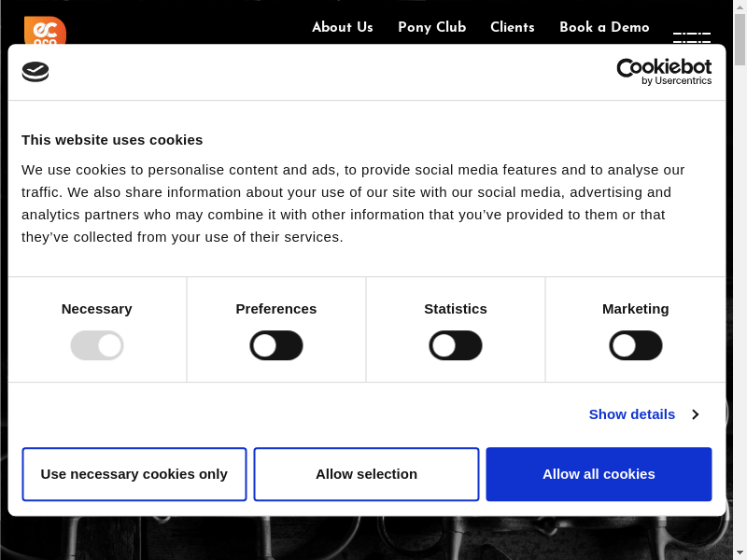Enable the Preferences cookies switch

(276, 345)
